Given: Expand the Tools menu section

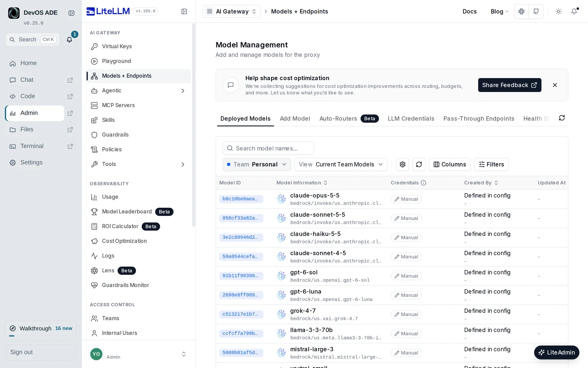Looking at the screenshot, I should 139,164.
